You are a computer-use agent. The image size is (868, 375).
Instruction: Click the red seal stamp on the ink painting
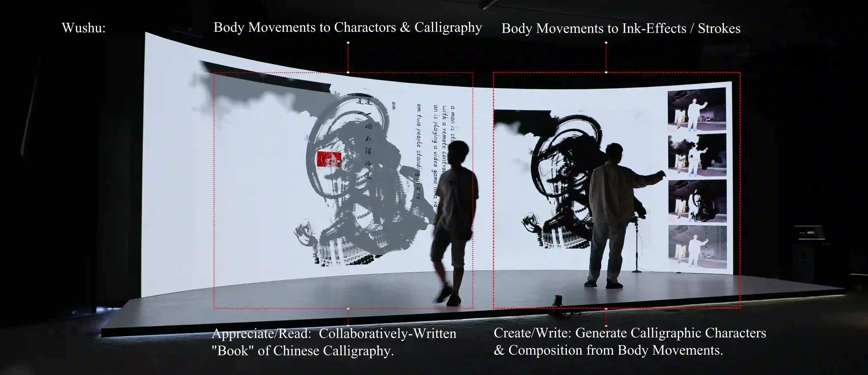pyautogui.click(x=329, y=159)
